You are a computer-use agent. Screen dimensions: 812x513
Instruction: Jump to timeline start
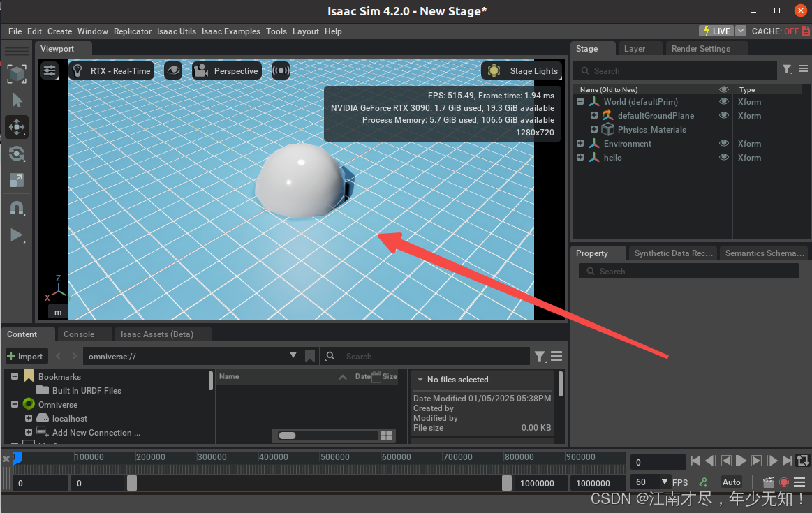[x=695, y=461]
